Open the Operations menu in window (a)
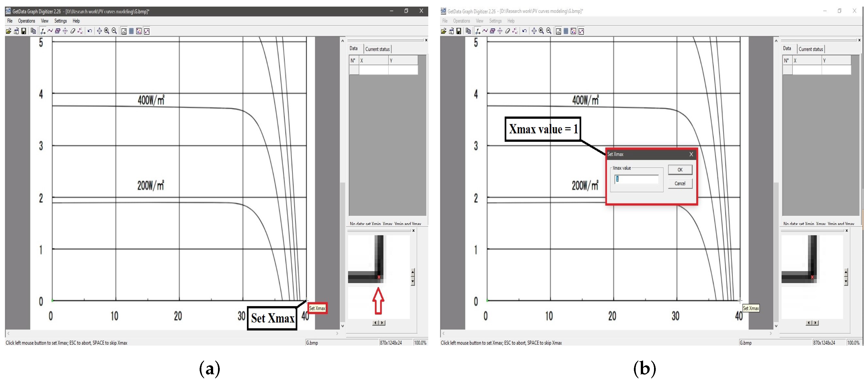This screenshot has width=868, height=382. (26, 21)
